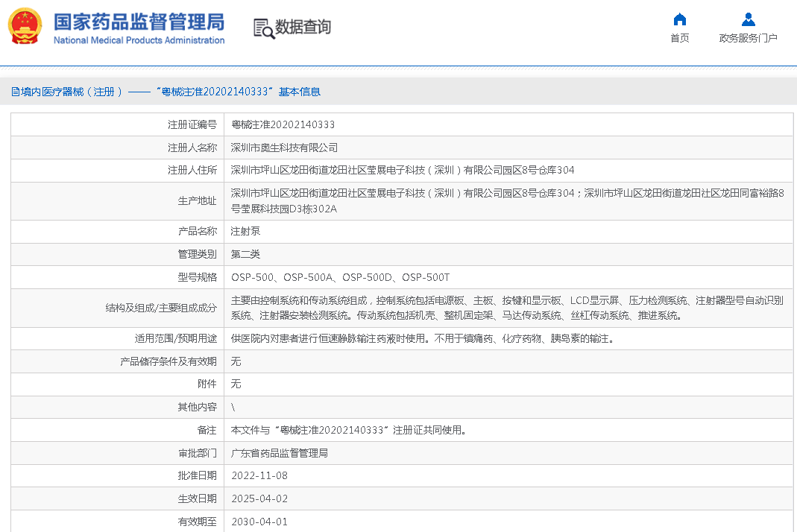Click the national emblem logo

(x=25, y=27)
